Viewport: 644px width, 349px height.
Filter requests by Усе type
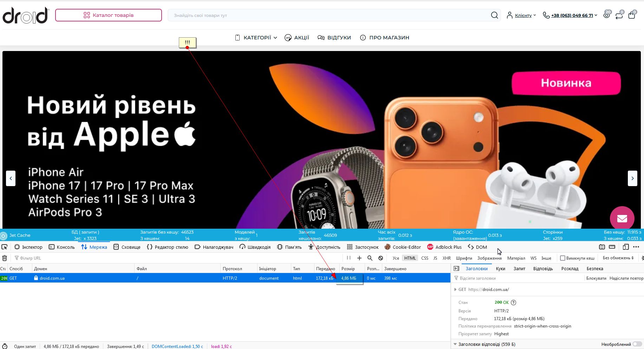click(396, 258)
